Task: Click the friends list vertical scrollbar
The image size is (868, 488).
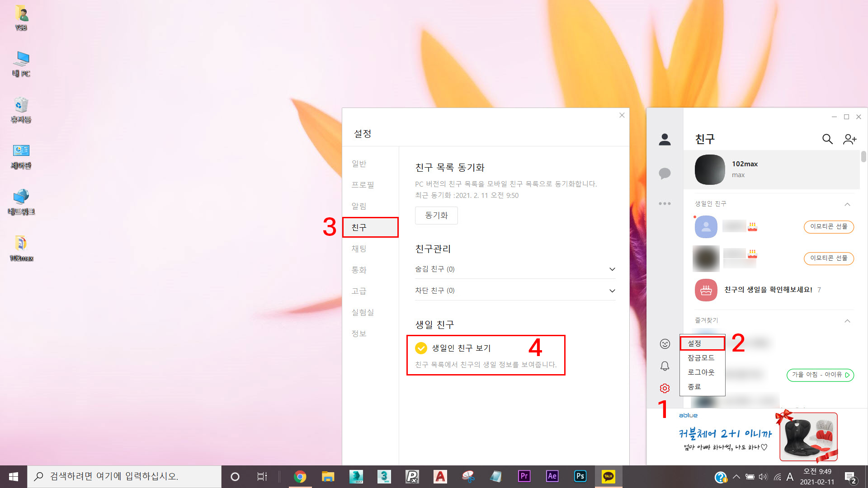Action: [x=863, y=156]
